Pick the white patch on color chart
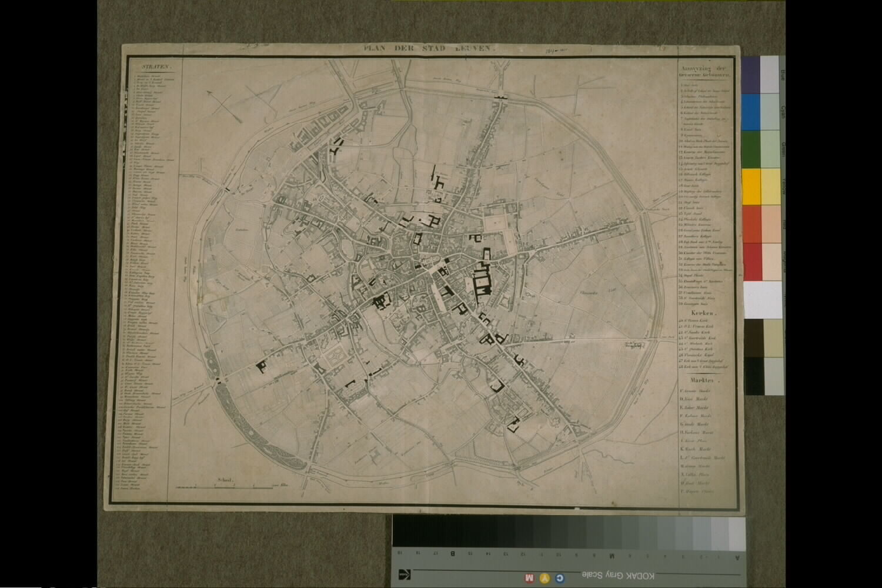 [762, 299]
